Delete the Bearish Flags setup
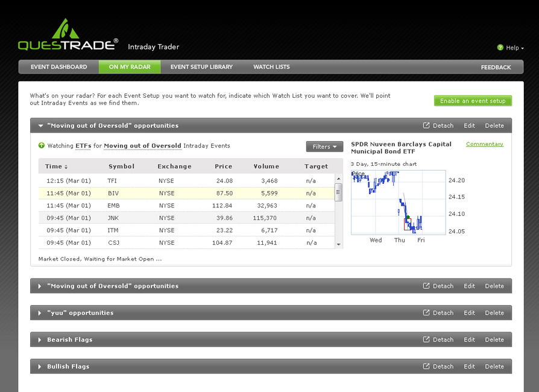 [494, 340]
